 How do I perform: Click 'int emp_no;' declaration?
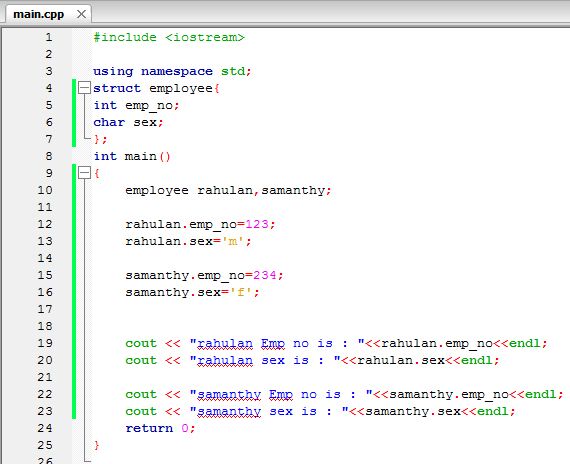(136, 105)
